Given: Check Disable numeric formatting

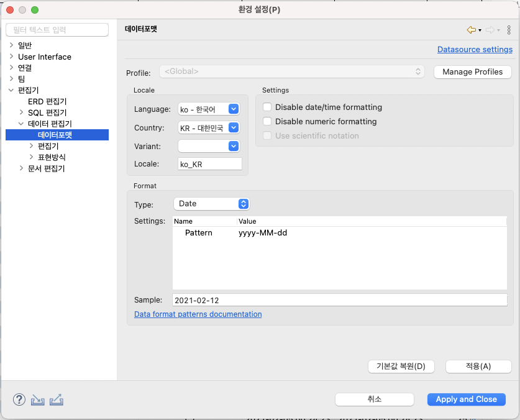Looking at the screenshot, I should coord(268,122).
